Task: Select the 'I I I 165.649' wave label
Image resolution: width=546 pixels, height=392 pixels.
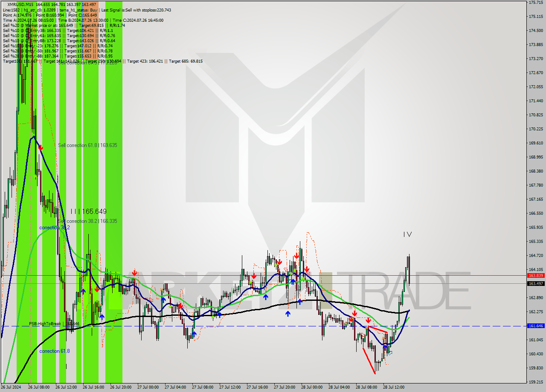Action: 88,211
